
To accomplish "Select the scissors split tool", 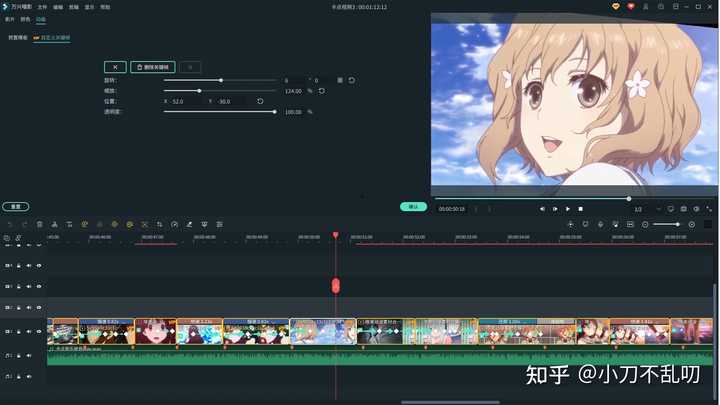I will tap(54, 225).
